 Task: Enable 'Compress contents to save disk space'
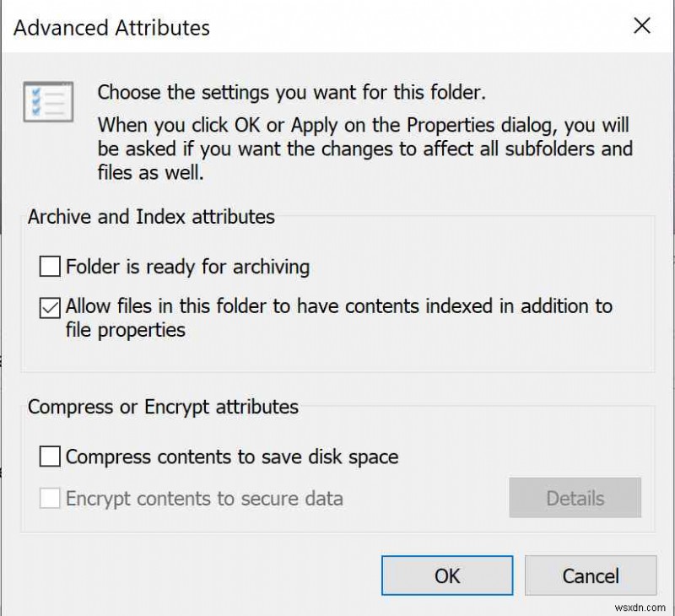click(x=50, y=457)
